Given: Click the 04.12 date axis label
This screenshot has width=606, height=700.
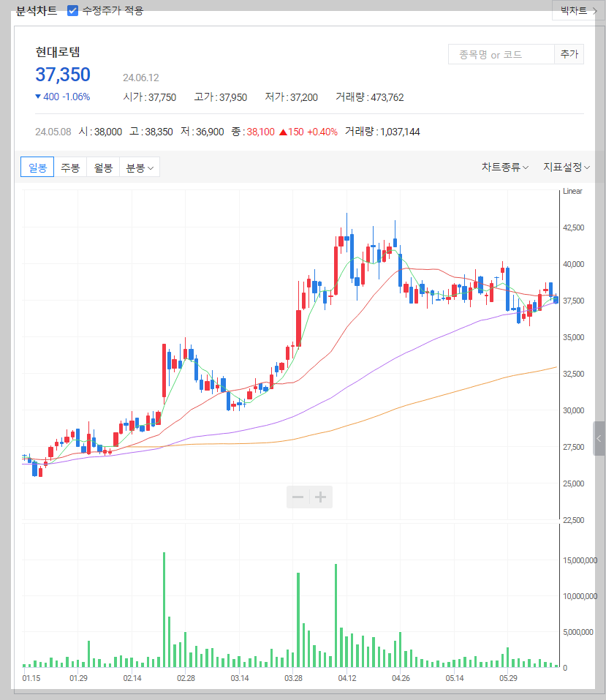Looking at the screenshot, I should click(x=347, y=678).
